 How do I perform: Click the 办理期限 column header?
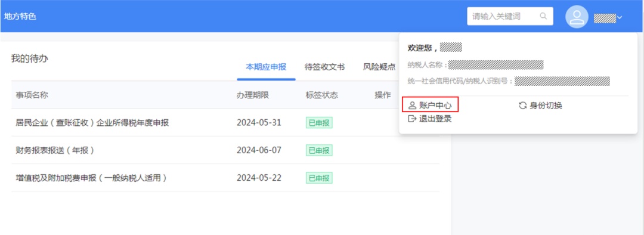point(253,95)
